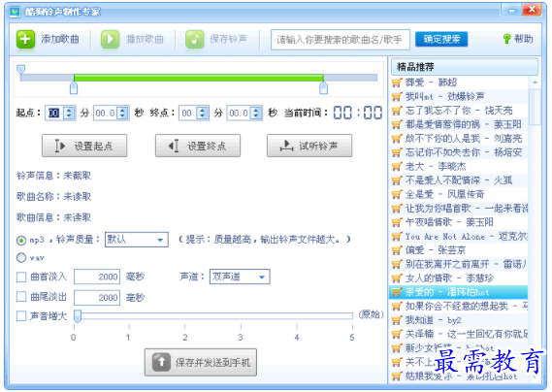This screenshot has height=392, width=552.
Task: Click cart icon beside 别在我离开之前离开
Action: (397, 264)
